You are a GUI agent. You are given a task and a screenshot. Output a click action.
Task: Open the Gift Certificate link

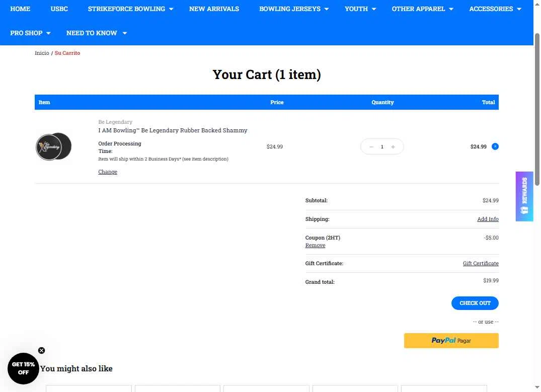[480, 263]
